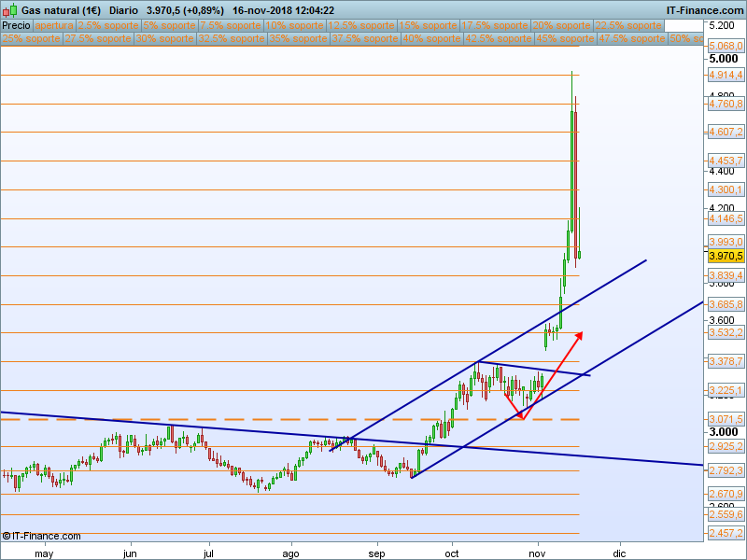Open the 2.5% soporte label
The width and height of the screenshot is (747, 560).
coord(106,26)
